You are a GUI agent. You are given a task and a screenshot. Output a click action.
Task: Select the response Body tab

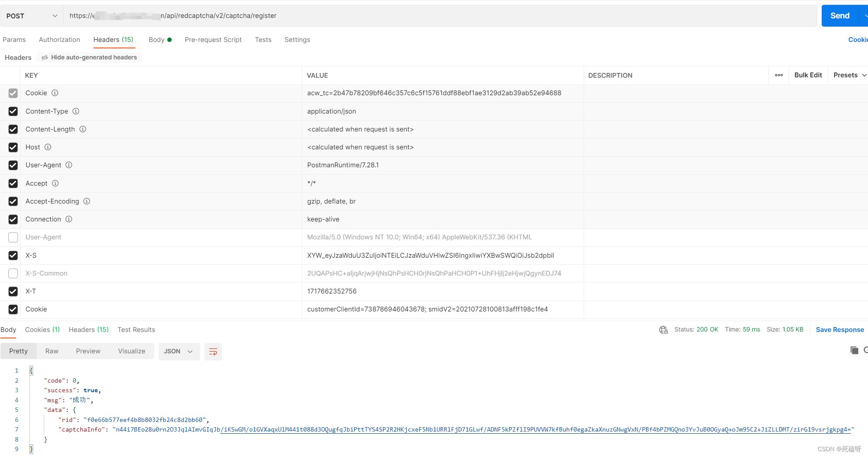point(8,330)
